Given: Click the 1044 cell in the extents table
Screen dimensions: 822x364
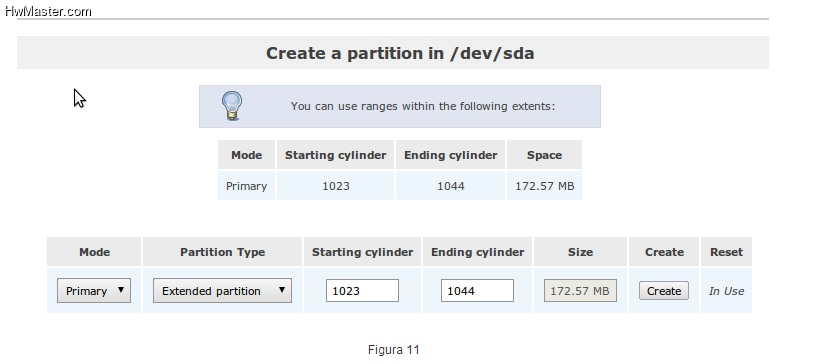Looking at the screenshot, I should [x=450, y=186].
